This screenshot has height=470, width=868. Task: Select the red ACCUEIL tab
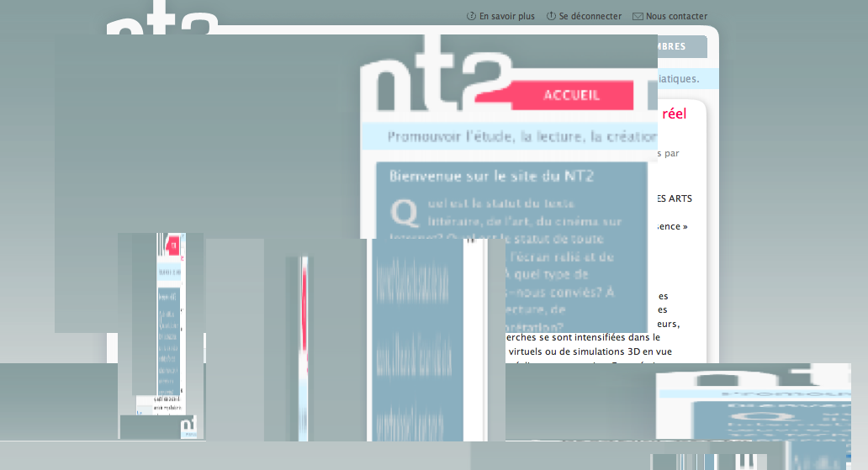point(571,95)
